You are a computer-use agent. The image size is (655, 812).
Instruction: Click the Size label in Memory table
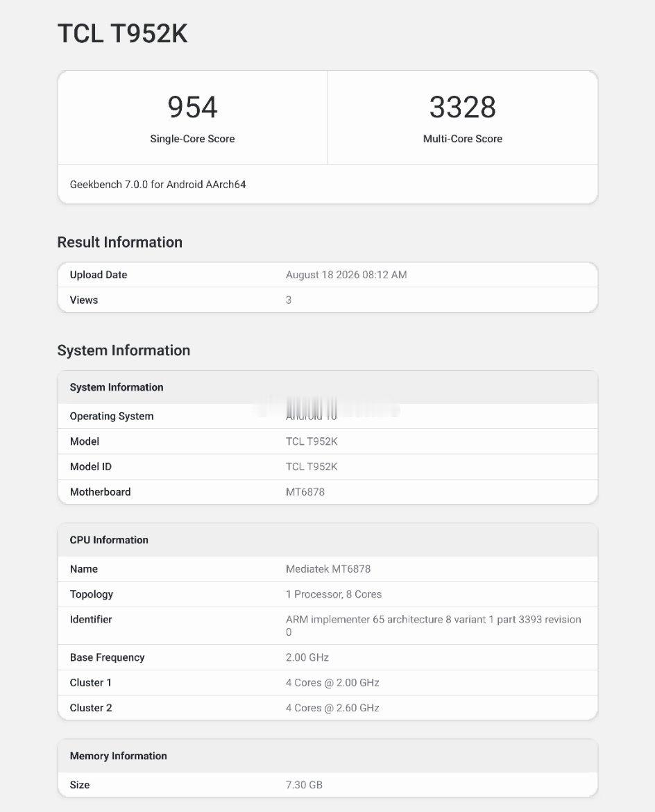[80, 785]
